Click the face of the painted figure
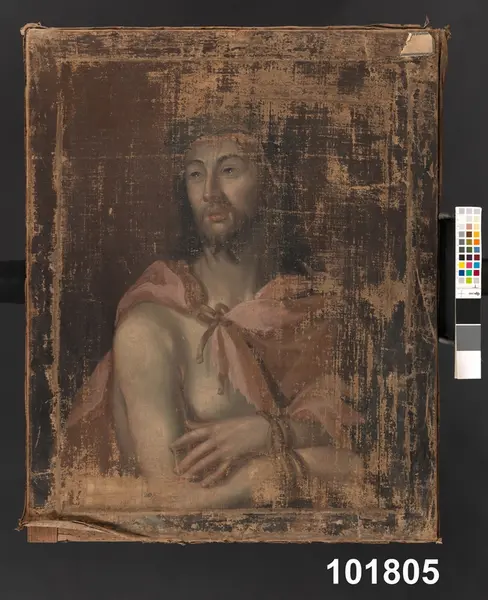Viewport: 488px width, 600px height. point(219,191)
